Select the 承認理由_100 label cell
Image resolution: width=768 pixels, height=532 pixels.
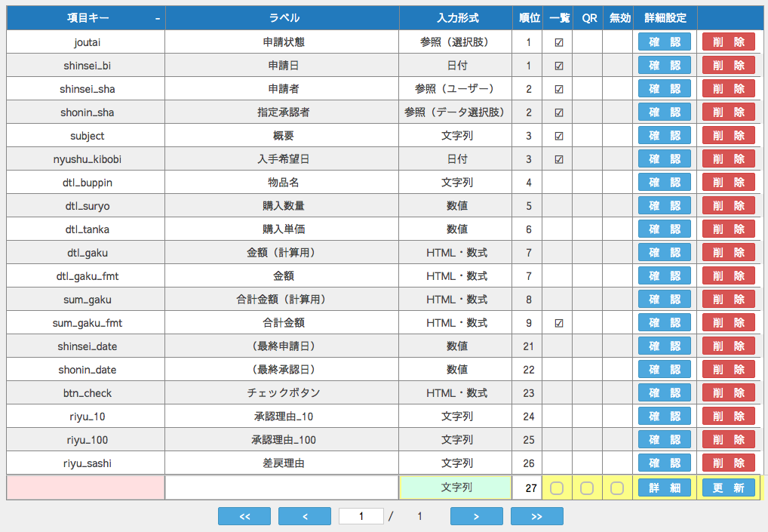[283, 439]
